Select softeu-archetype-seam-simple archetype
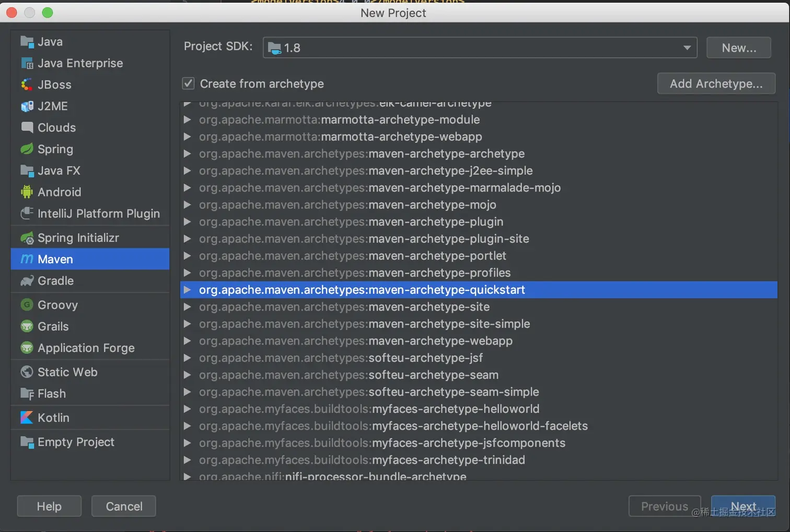The height and width of the screenshot is (532, 790). (479, 392)
